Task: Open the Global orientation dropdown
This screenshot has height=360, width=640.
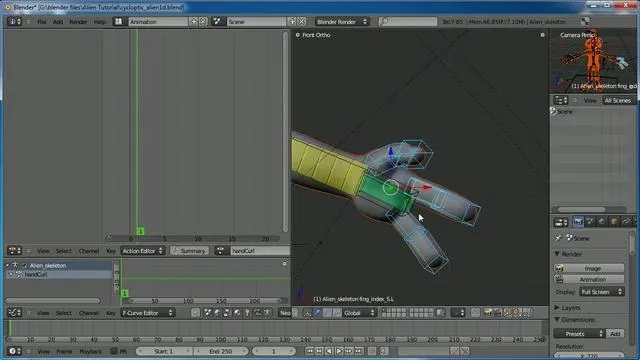Action: click(x=359, y=313)
